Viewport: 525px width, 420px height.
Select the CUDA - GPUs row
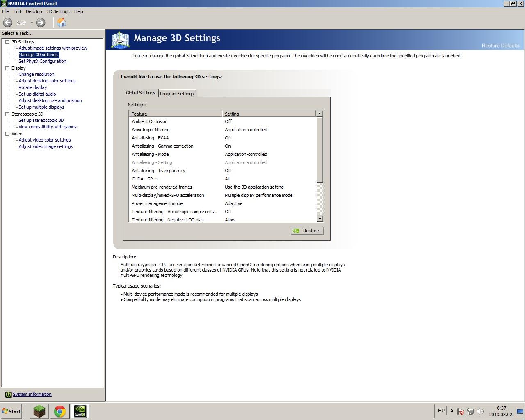223,179
